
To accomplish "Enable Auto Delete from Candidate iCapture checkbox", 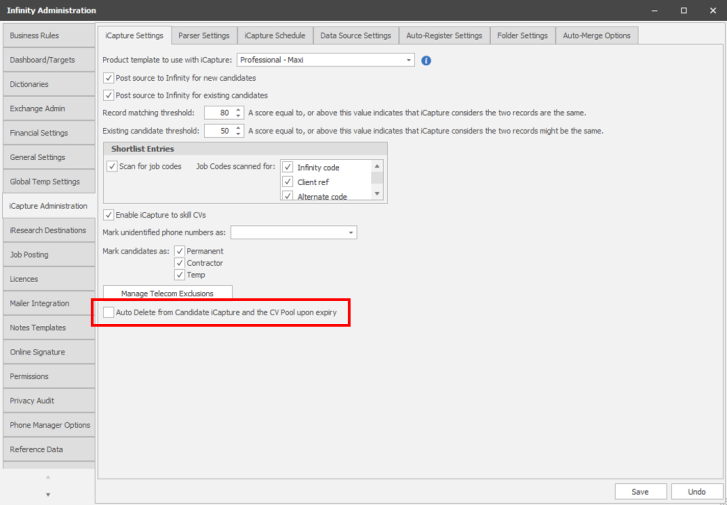I will (x=109, y=313).
